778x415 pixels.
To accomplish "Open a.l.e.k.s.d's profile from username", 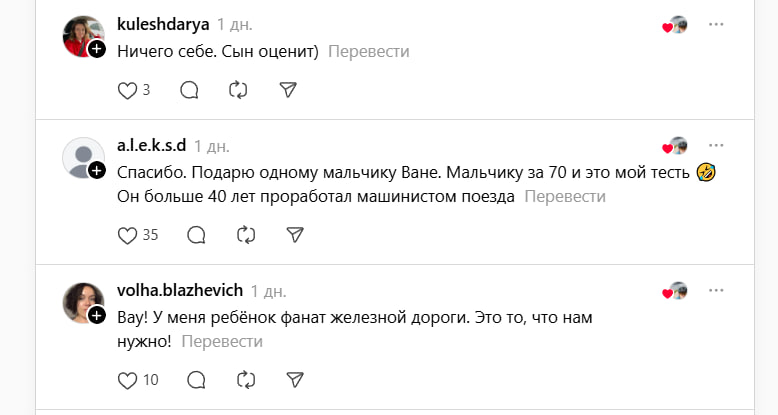I will (x=151, y=146).
